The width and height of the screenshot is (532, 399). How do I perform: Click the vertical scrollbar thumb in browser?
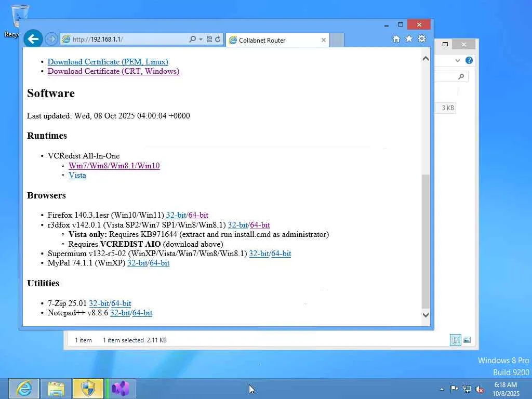tap(425, 241)
